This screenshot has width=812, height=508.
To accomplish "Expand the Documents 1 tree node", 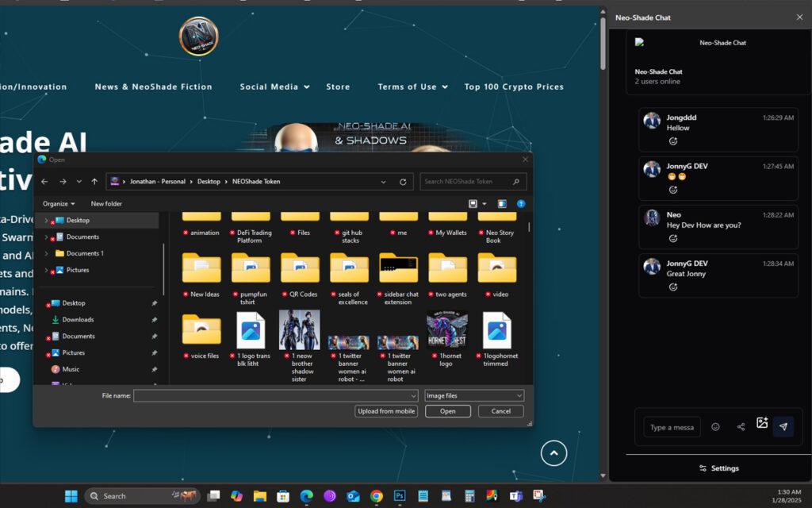I will coord(45,253).
